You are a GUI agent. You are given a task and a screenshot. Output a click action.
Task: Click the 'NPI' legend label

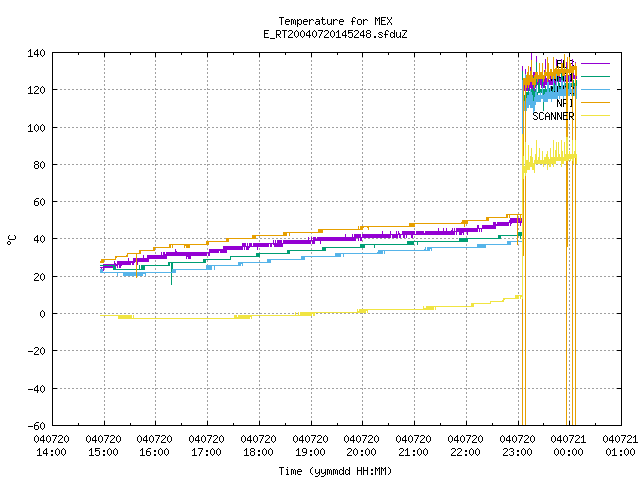pyautogui.click(x=565, y=103)
